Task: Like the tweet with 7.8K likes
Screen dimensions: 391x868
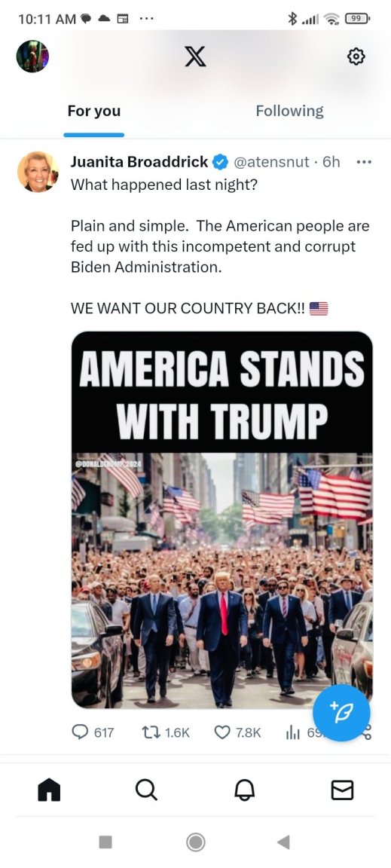Action: [222, 732]
